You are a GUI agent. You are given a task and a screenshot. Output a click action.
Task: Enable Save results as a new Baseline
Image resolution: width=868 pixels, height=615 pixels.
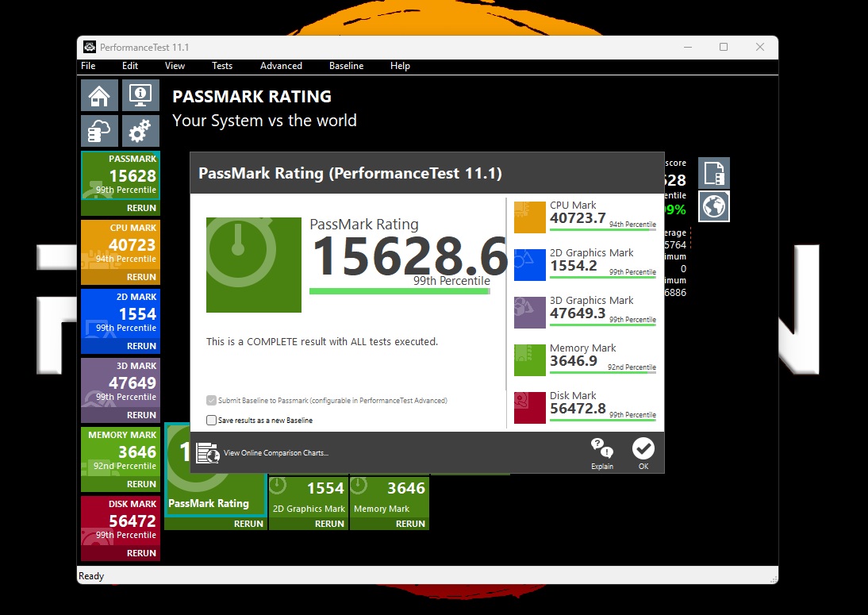click(212, 420)
